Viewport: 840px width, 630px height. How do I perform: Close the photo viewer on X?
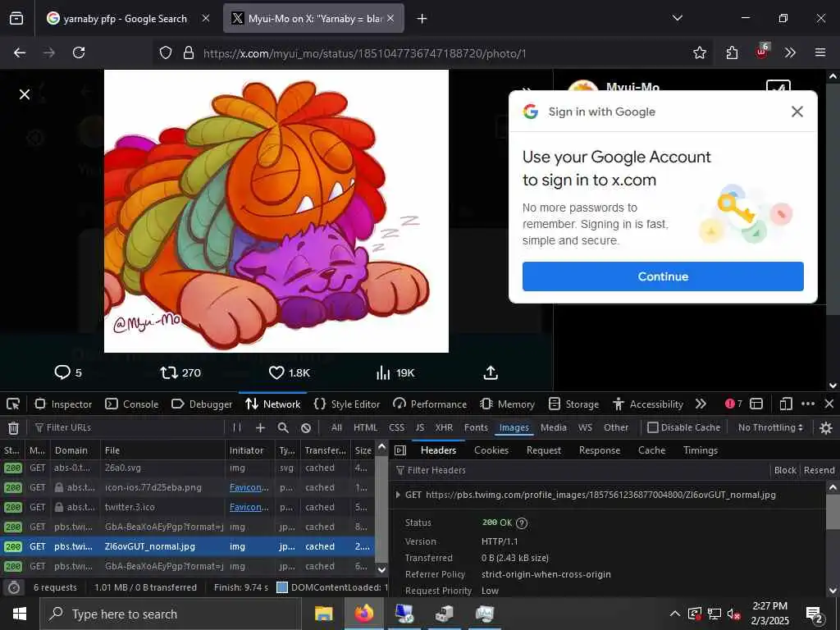[x=25, y=94]
